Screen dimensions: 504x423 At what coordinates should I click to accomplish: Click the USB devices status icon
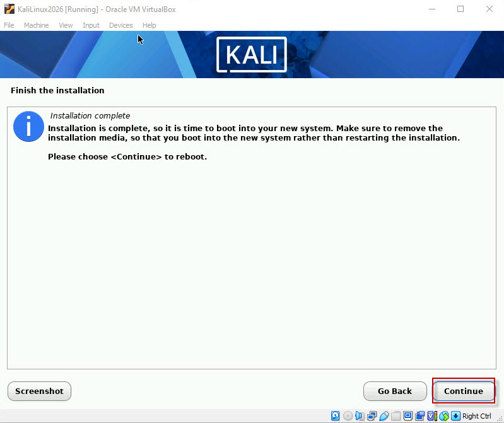pyautogui.click(x=384, y=416)
